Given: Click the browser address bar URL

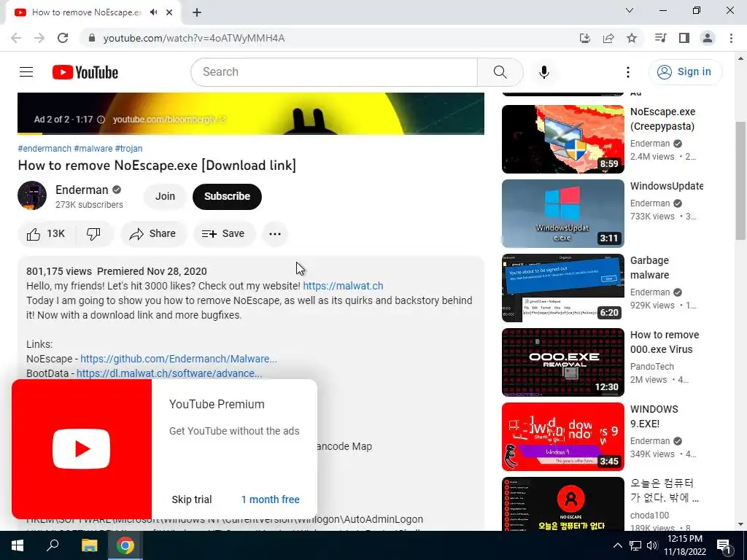Looking at the screenshot, I should click(194, 38).
